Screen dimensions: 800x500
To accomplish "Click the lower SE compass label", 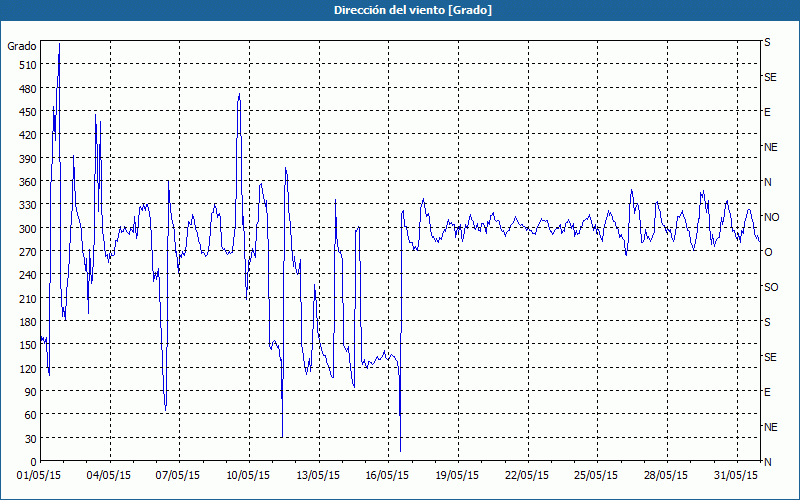I will click(770, 357).
